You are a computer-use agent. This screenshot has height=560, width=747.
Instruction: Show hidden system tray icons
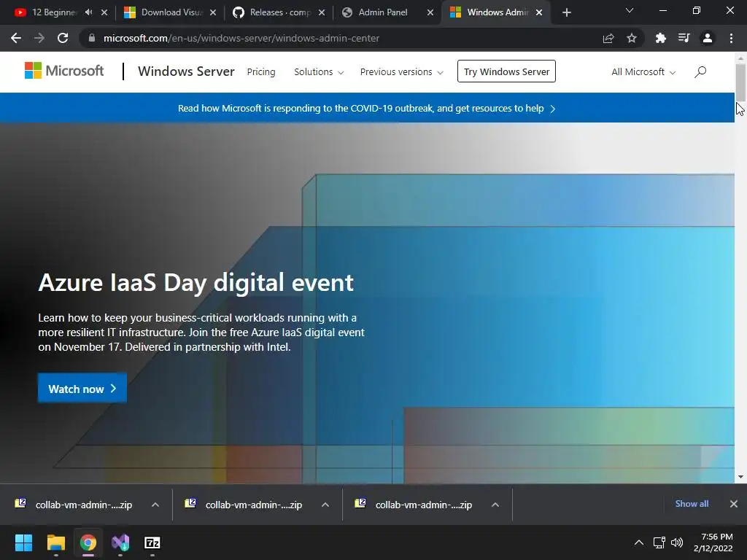pos(639,542)
